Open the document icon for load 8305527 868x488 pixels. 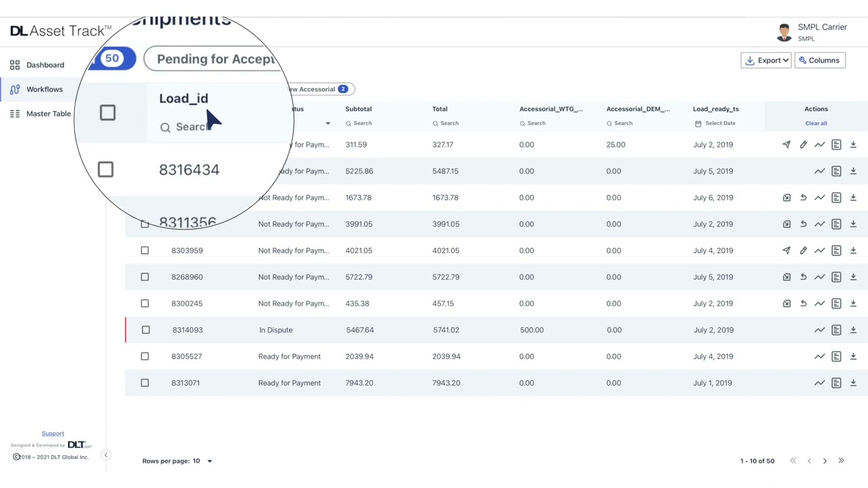(x=836, y=356)
